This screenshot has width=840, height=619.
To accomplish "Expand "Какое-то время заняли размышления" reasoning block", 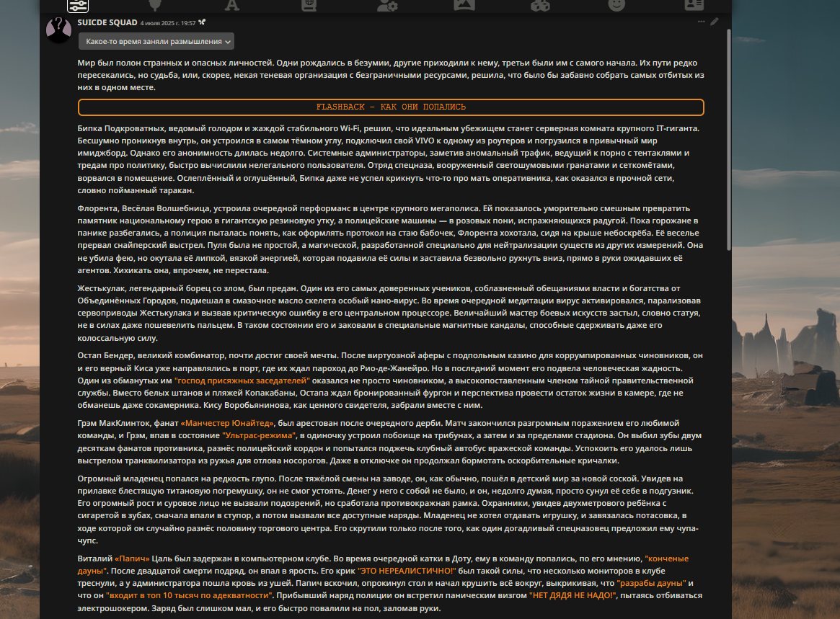I will 156,41.
